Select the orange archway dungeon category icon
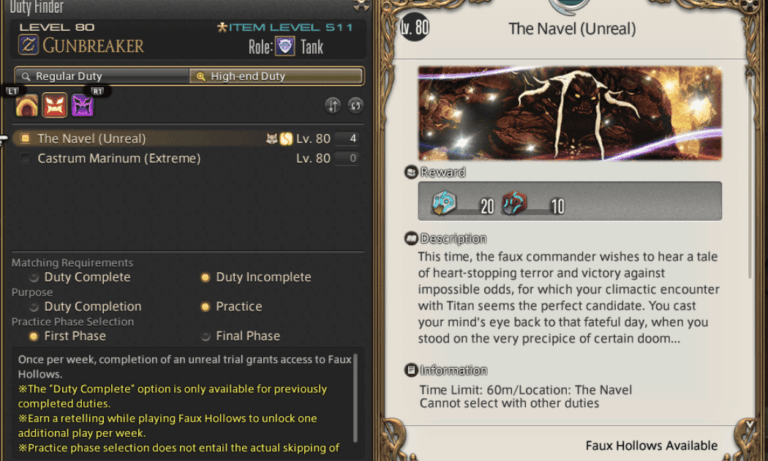Viewport: 768px width, 461px height. [x=27, y=105]
